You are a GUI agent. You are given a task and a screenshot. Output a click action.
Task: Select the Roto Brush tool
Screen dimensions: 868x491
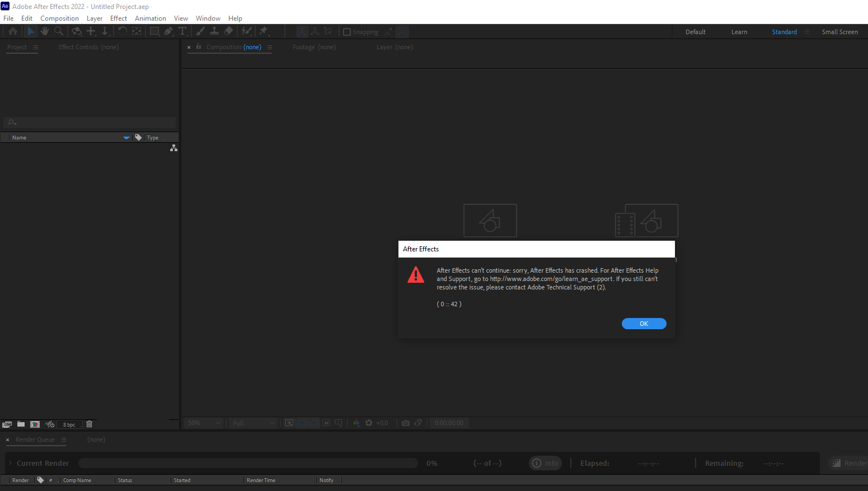click(x=246, y=31)
